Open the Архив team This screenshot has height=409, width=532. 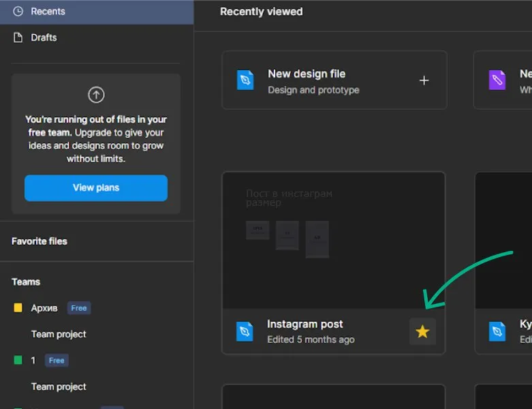tap(44, 308)
